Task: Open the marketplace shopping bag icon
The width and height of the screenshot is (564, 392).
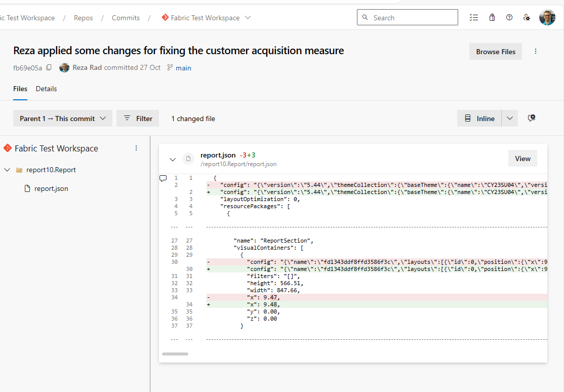Action: point(492,18)
